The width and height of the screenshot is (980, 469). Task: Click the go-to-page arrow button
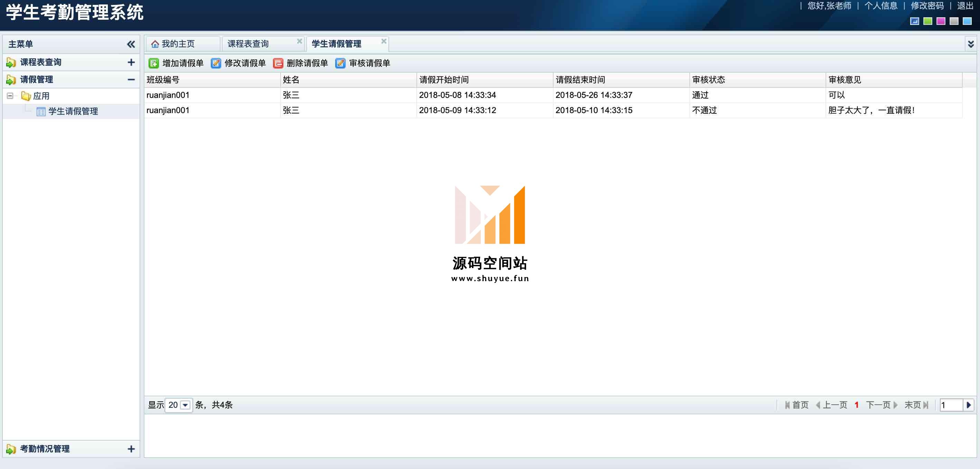tap(969, 405)
